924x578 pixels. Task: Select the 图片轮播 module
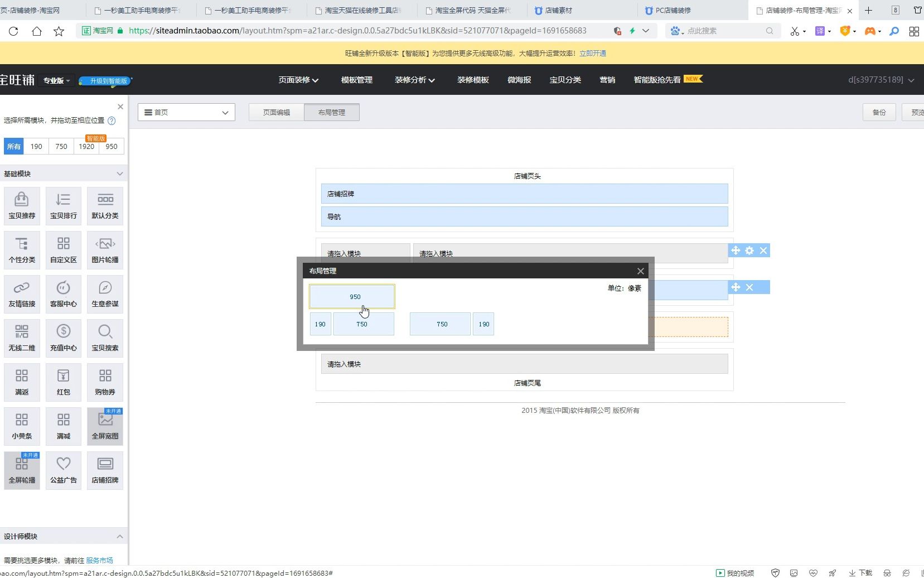point(105,250)
